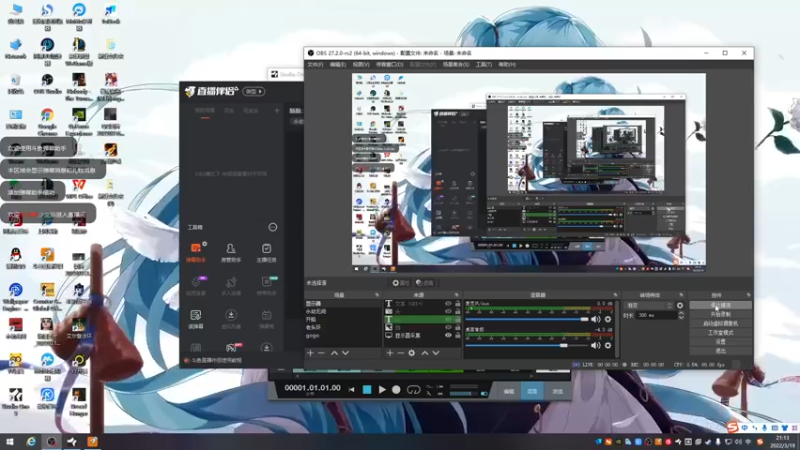Screen dimensions: 800x450
Task: Click the 退出 button in OBS controls
Action: (720, 351)
